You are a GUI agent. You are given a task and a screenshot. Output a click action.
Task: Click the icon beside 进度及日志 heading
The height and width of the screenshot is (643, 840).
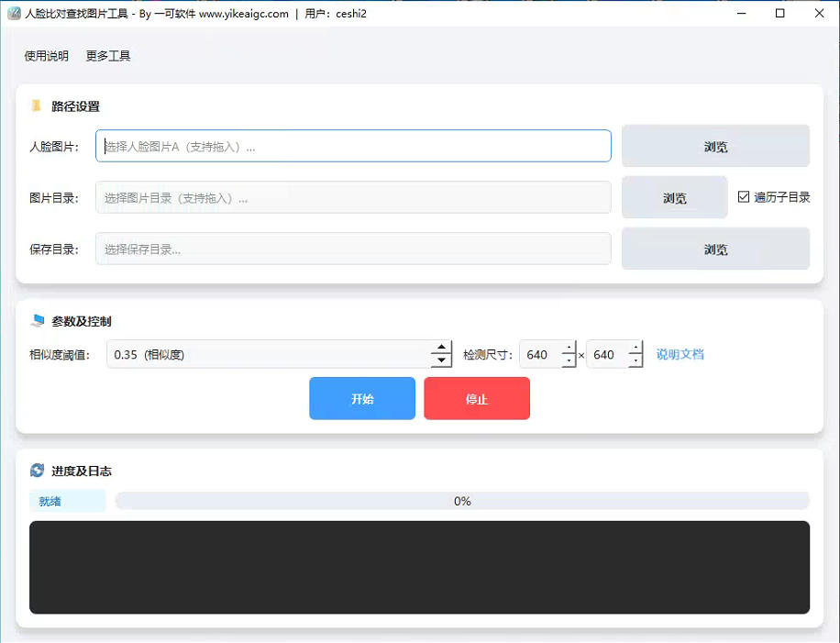36,471
